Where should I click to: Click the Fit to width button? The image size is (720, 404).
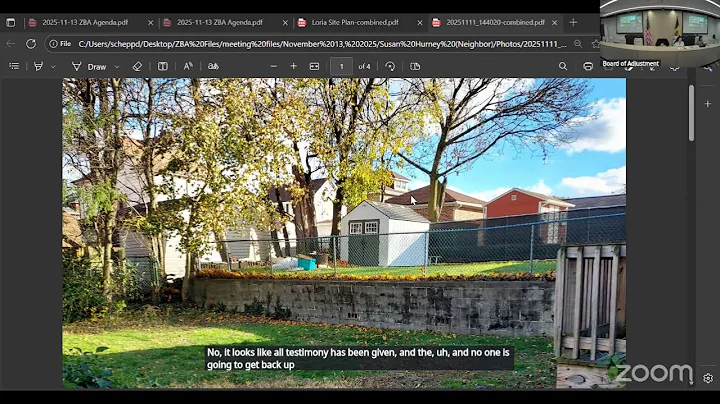[x=314, y=67]
